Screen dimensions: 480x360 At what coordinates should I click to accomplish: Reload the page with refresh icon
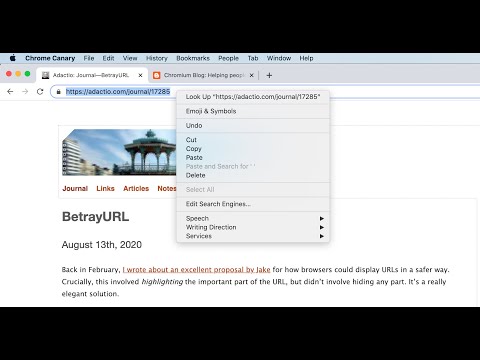[x=40, y=91]
